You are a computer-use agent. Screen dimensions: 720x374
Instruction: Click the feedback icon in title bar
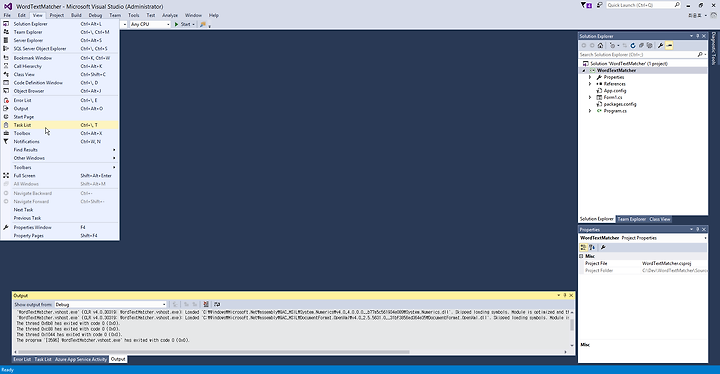tap(599, 5)
